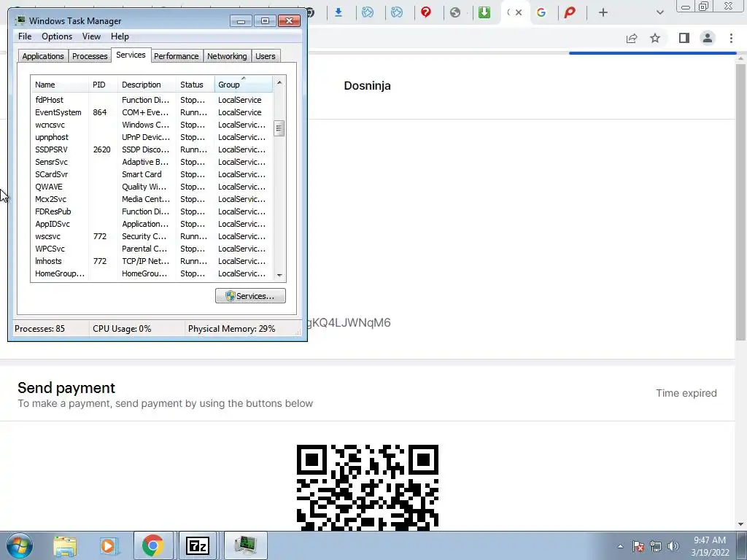Select the wscsvc service row
The image size is (747, 560).
[x=152, y=236]
